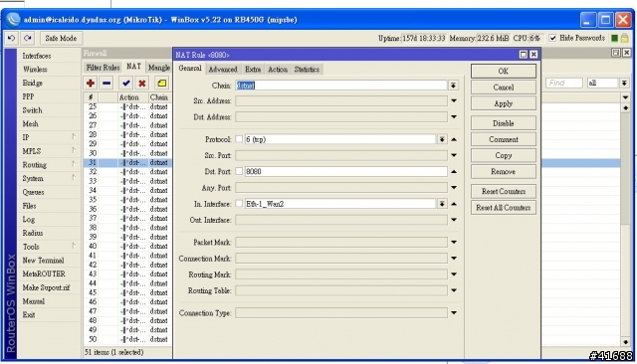Open the Filter Rules tab
The image size is (637, 364).
[103, 68]
